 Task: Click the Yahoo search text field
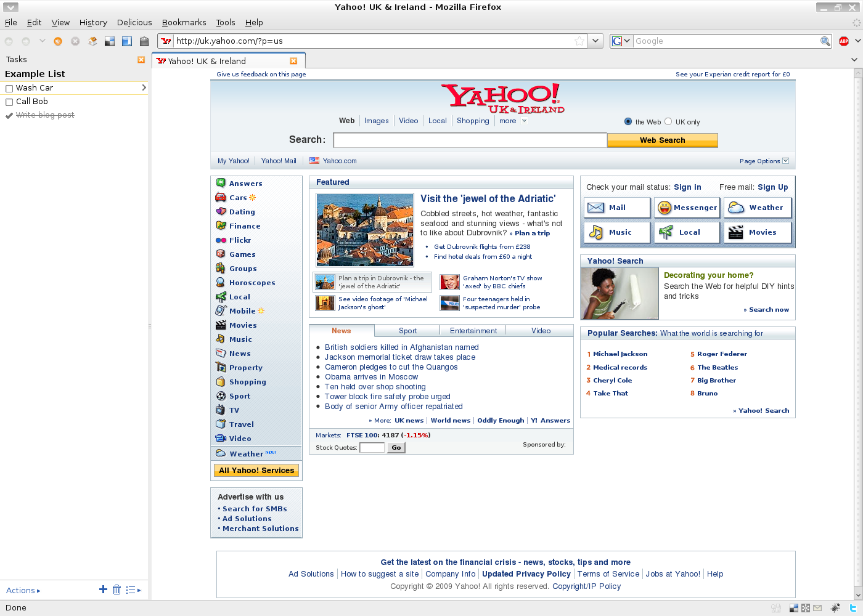470,140
